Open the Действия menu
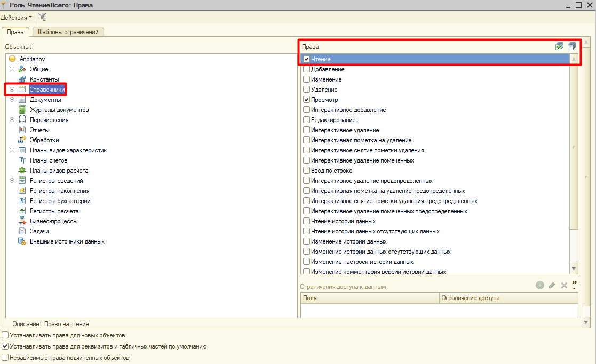This screenshot has height=364, width=596. click(16, 17)
